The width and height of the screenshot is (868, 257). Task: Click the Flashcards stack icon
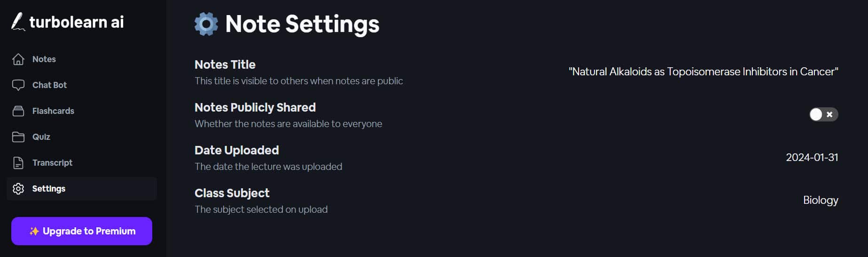(x=18, y=111)
